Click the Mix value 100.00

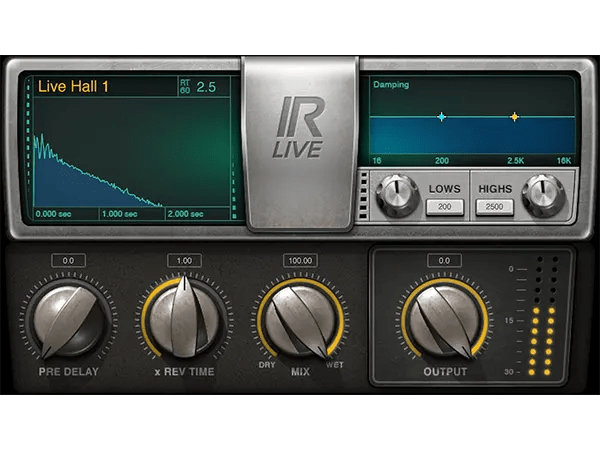[300, 261]
